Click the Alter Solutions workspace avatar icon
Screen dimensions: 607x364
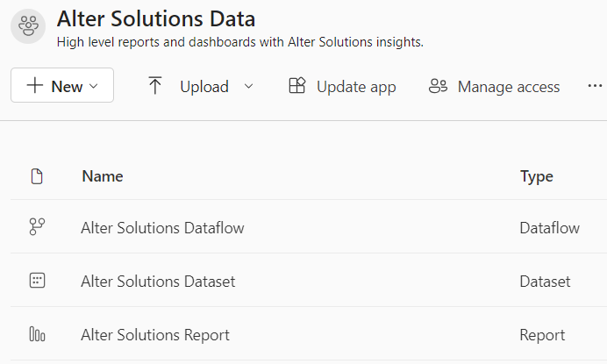[x=28, y=25]
